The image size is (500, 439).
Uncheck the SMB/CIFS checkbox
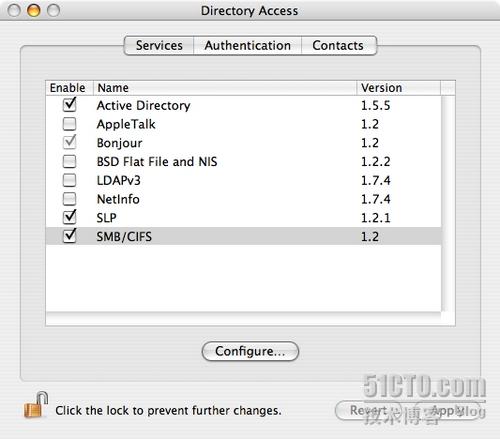click(69, 236)
